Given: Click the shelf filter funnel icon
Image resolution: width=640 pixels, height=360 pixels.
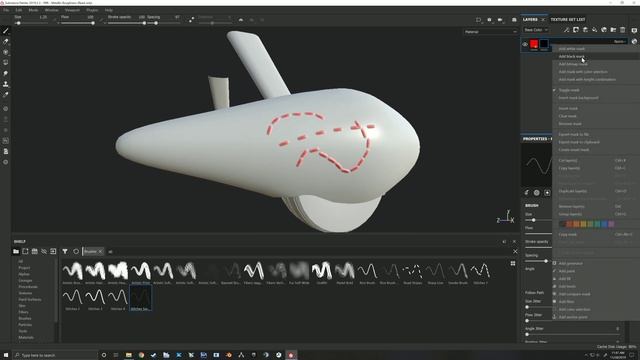Looking at the screenshot, I should coord(65,251).
